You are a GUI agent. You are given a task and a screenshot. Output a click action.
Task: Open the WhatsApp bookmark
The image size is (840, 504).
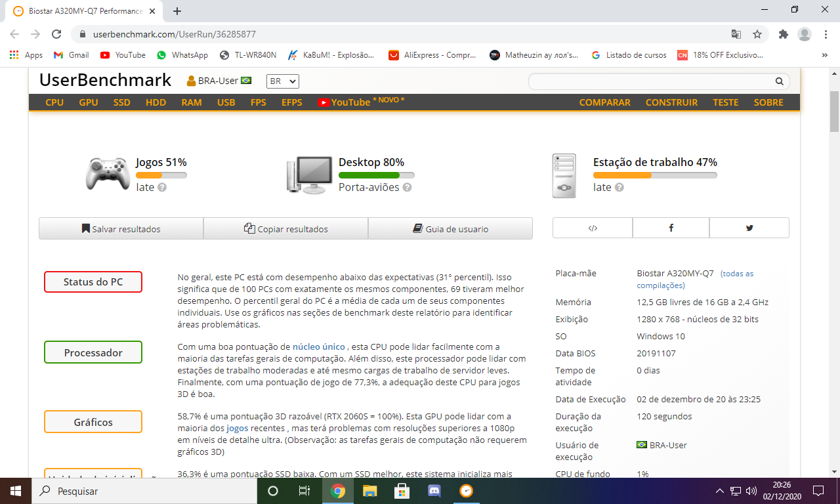pos(182,55)
